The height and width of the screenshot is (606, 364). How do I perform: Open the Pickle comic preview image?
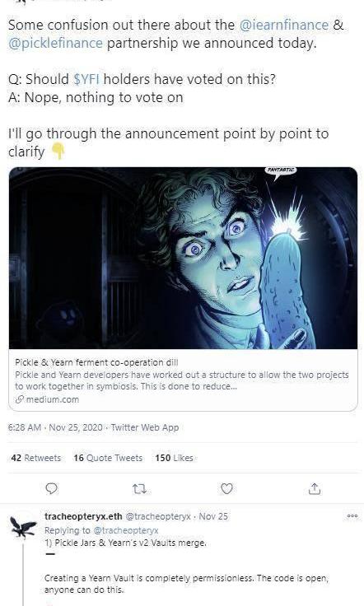pos(183,259)
